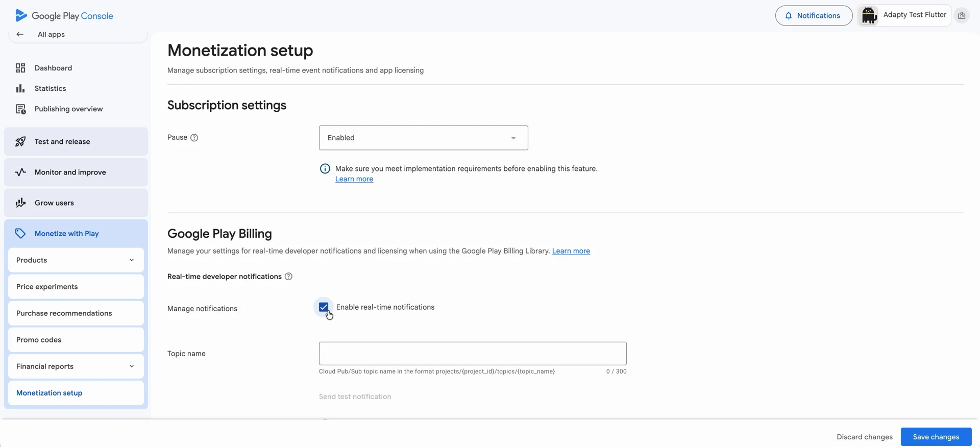
Task: Click the Adapty Test Flutter app avatar
Action: tap(869, 16)
